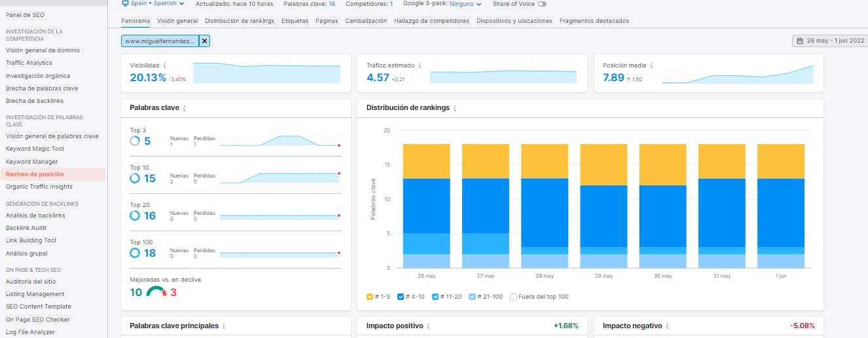This screenshot has width=868, height=338.
Task: Open Link Building Tool
Action: pos(31,240)
